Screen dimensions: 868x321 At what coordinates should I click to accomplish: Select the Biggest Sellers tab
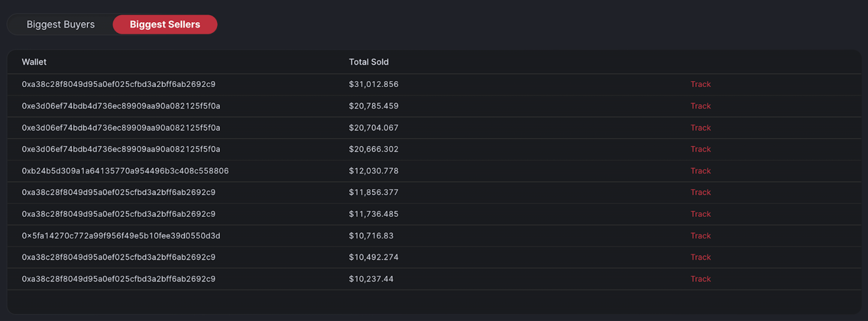[x=165, y=24]
